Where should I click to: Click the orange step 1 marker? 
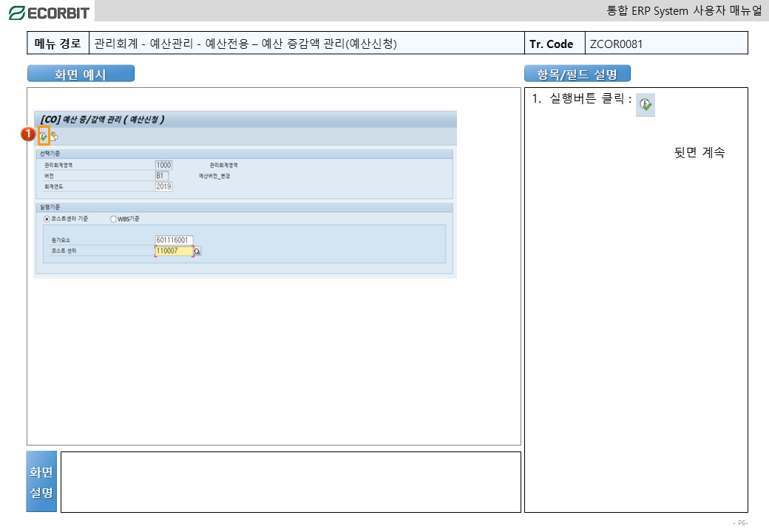tap(27, 134)
